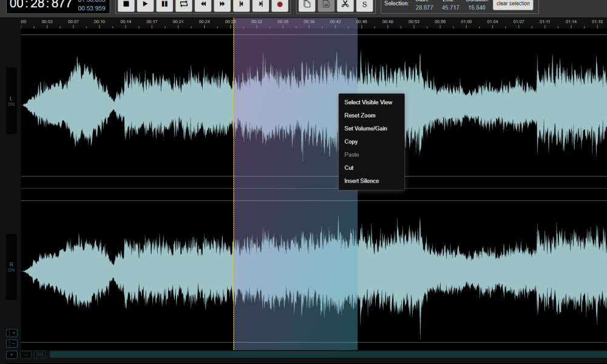
Task: Decrease vertical zoom with the arrow-minus button
Action: coord(12,343)
